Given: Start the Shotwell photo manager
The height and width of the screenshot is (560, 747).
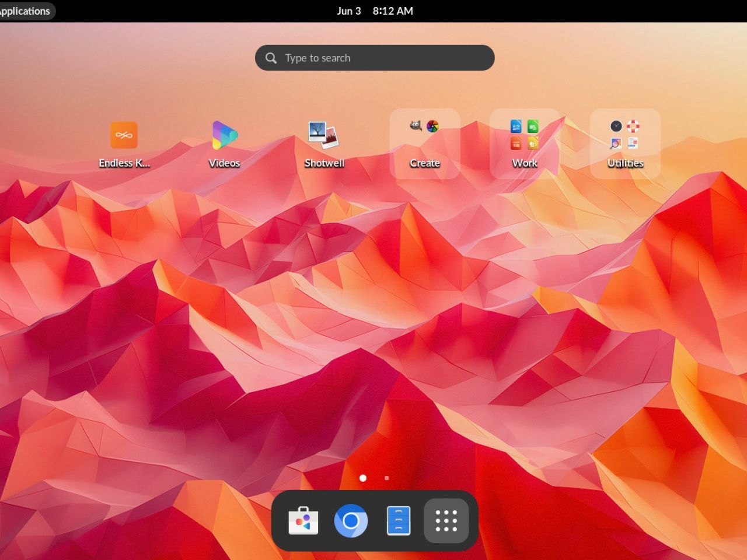Looking at the screenshot, I should (324, 135).
